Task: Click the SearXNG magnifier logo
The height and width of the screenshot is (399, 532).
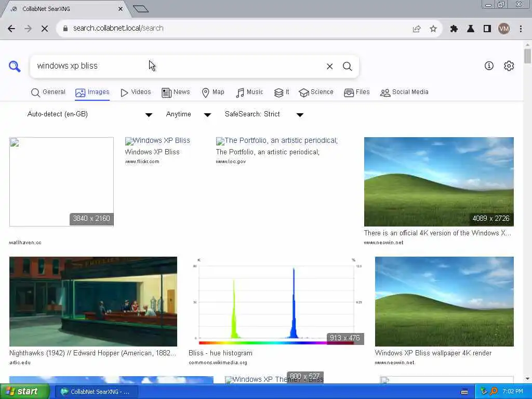Action: pos(15,66)
